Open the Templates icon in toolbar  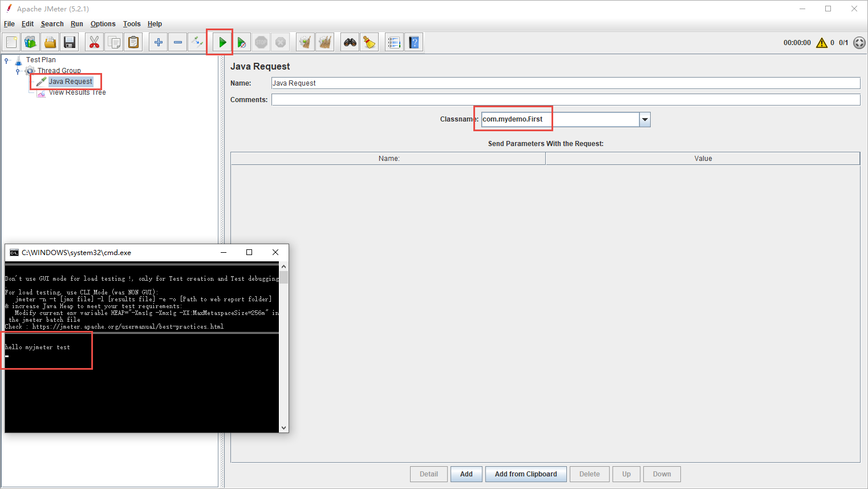(31, 42)
